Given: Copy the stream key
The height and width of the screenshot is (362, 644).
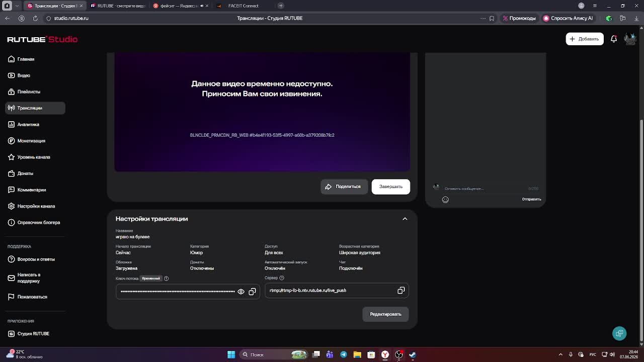Looking at the screenshot, I should (x=252, y=292).
